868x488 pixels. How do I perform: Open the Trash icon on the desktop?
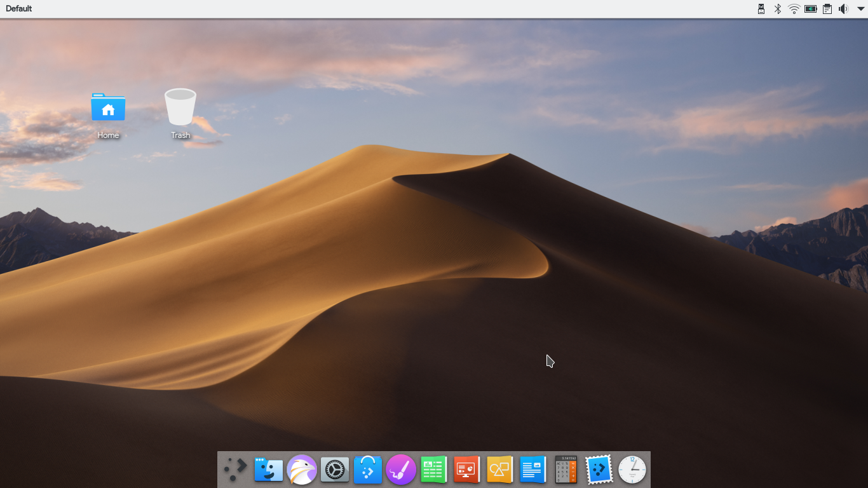pyautogui.click(x=180, y=107)
